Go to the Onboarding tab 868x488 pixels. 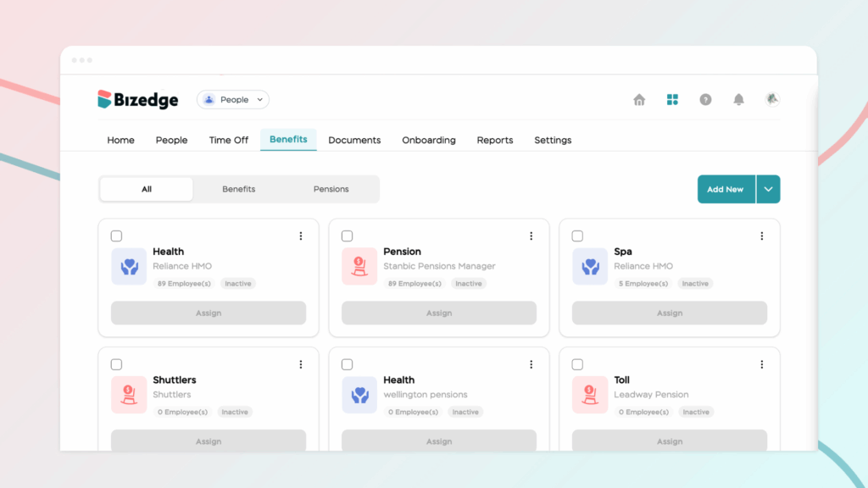point(429,141)
